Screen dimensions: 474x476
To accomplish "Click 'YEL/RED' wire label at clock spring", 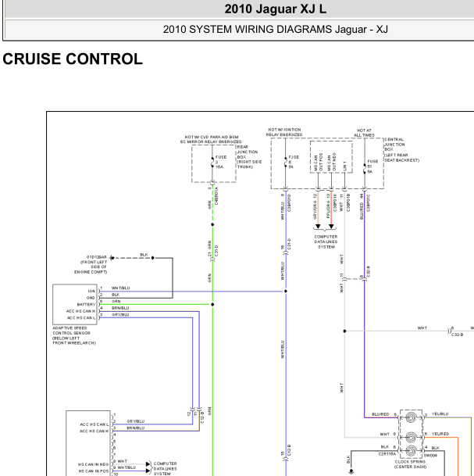I will (440, 434).
